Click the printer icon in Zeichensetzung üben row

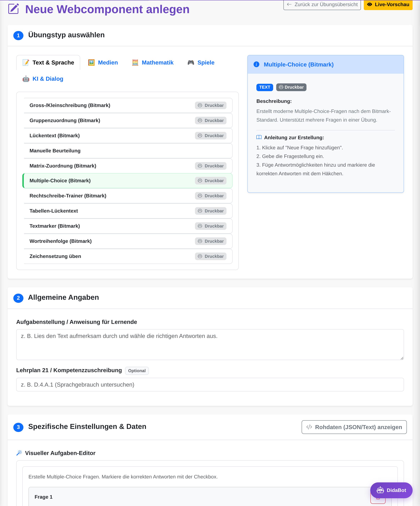point(200,256)
